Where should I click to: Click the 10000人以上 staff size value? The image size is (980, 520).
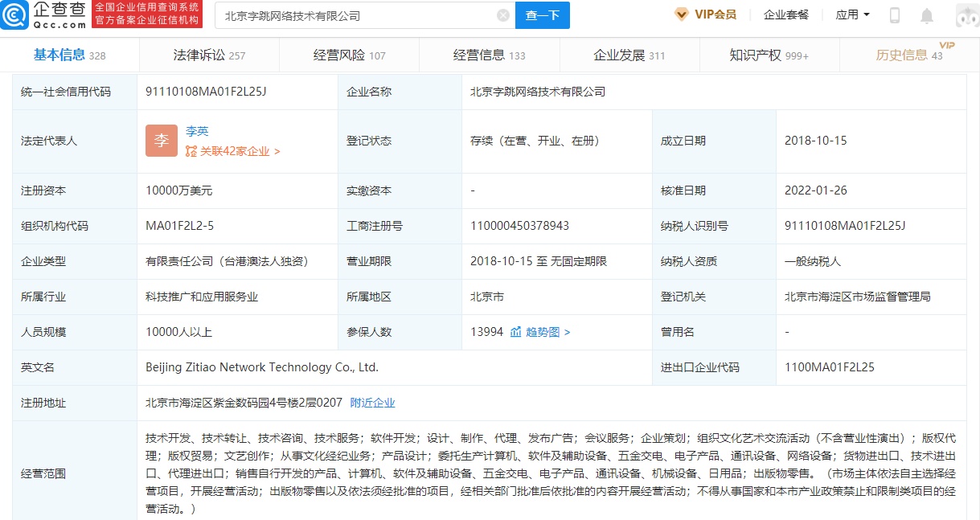[178, 332]
